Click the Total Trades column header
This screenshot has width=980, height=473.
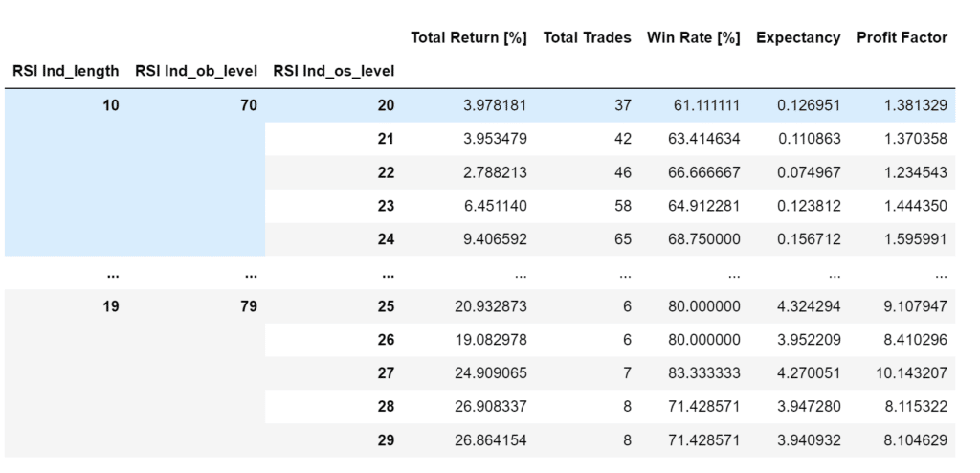coord(588,38)
